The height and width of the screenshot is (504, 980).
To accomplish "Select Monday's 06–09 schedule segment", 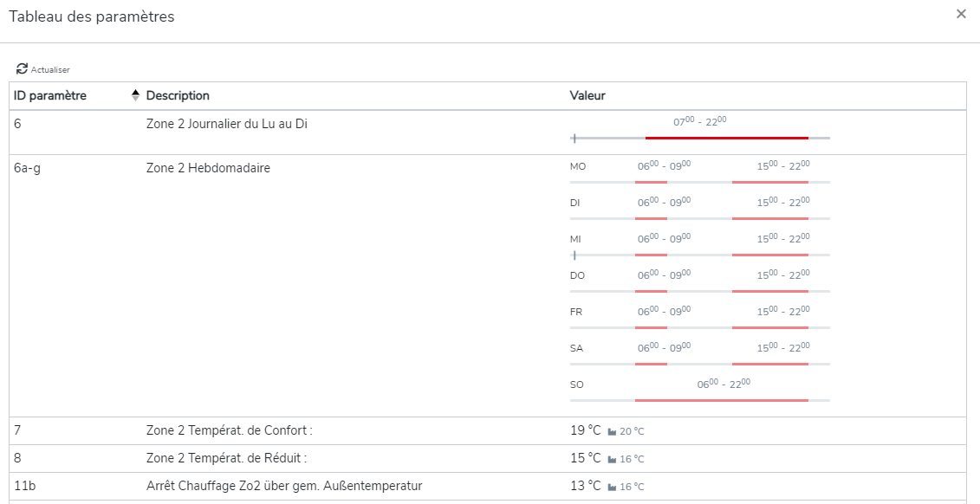I will (651, 182).
